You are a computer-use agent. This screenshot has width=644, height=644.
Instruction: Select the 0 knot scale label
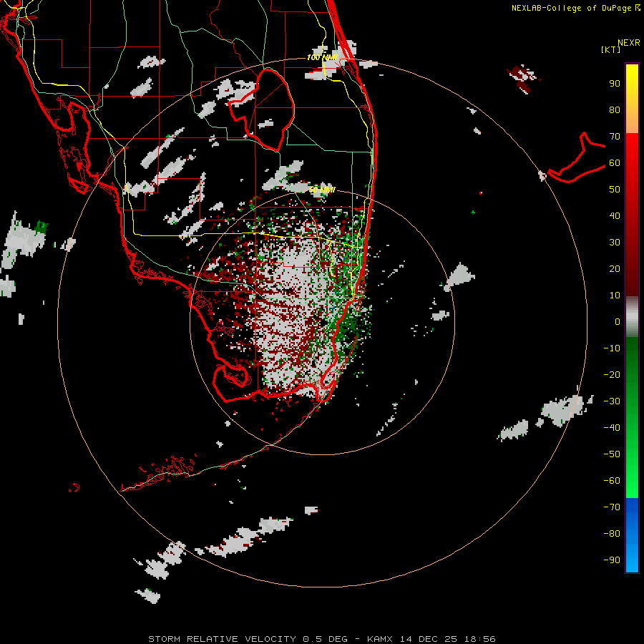(618, 322)
